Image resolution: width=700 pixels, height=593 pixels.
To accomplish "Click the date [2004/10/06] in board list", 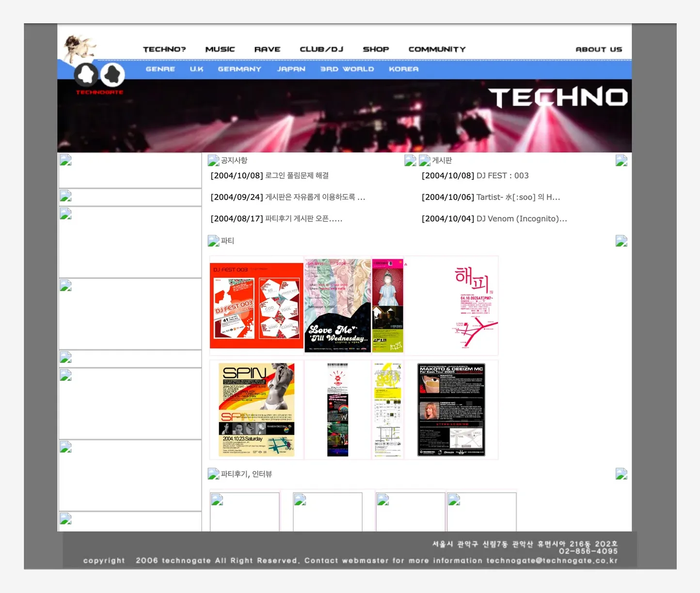I will tap(448, 197).
